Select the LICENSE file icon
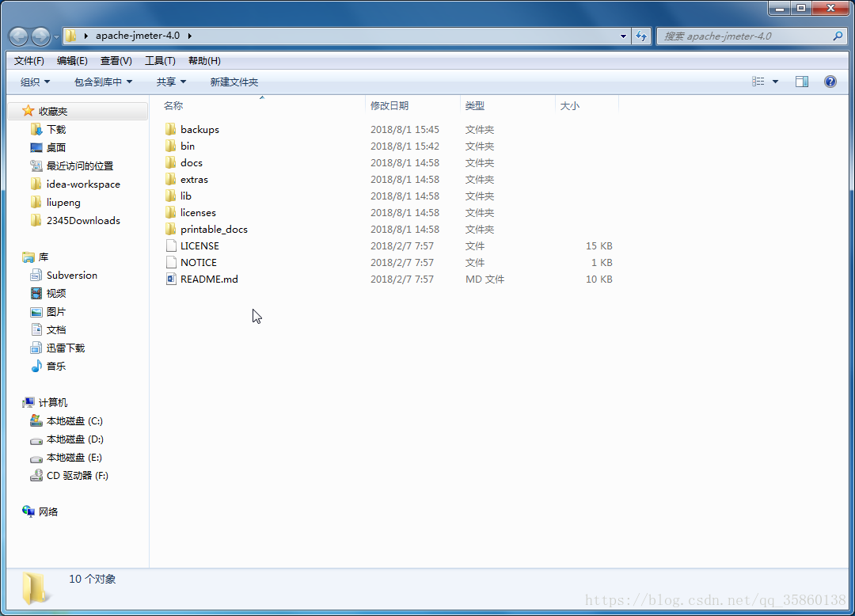This screenshot has width=855, height=616. [x=171, y=246]
